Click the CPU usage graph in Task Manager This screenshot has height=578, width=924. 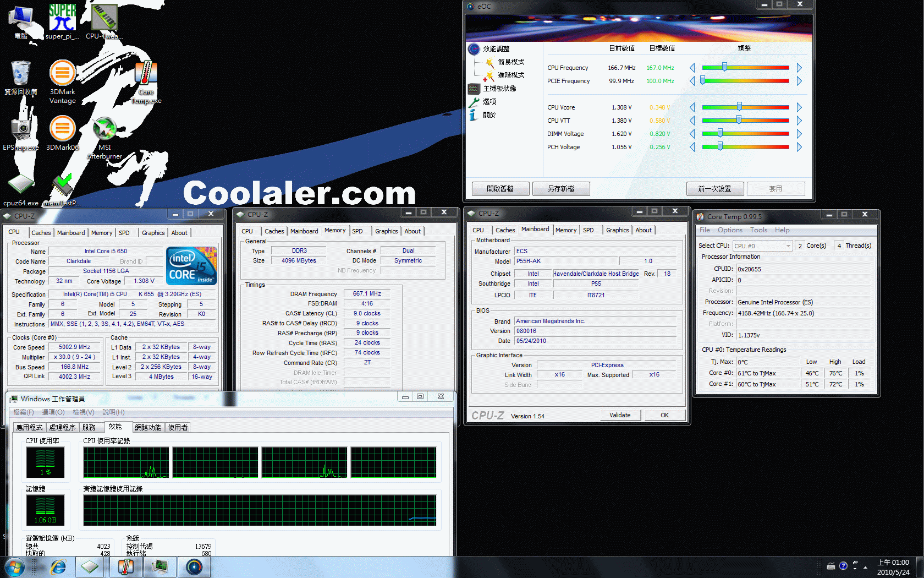[45, 462]
